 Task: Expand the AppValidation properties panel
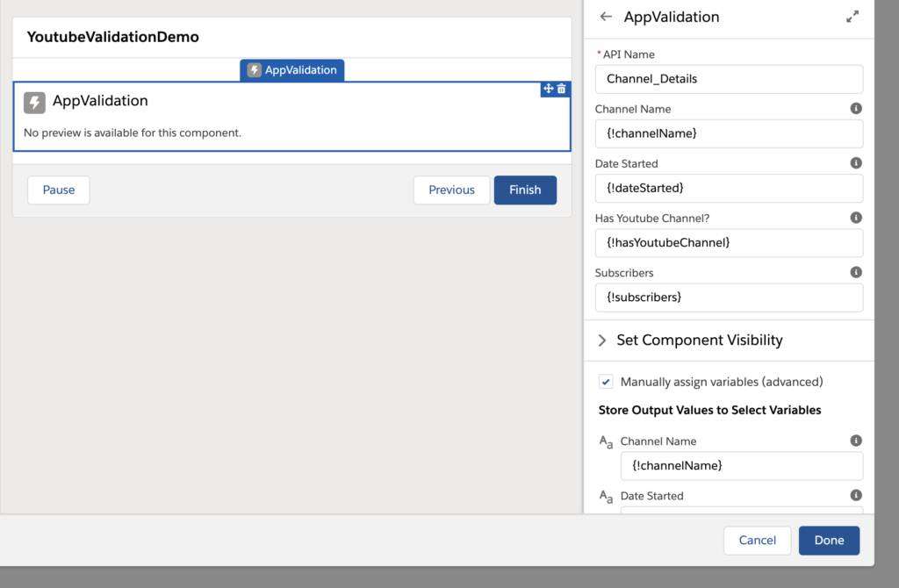(852, 17)
